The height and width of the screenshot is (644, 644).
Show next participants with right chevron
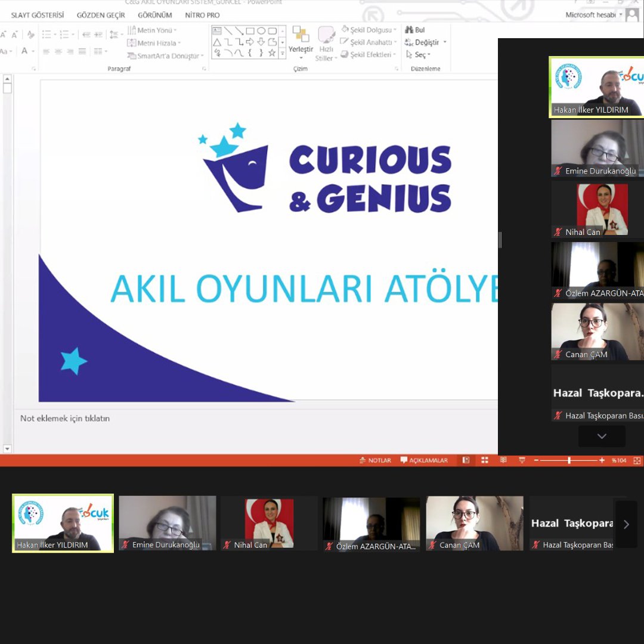[x=626, y=524]
